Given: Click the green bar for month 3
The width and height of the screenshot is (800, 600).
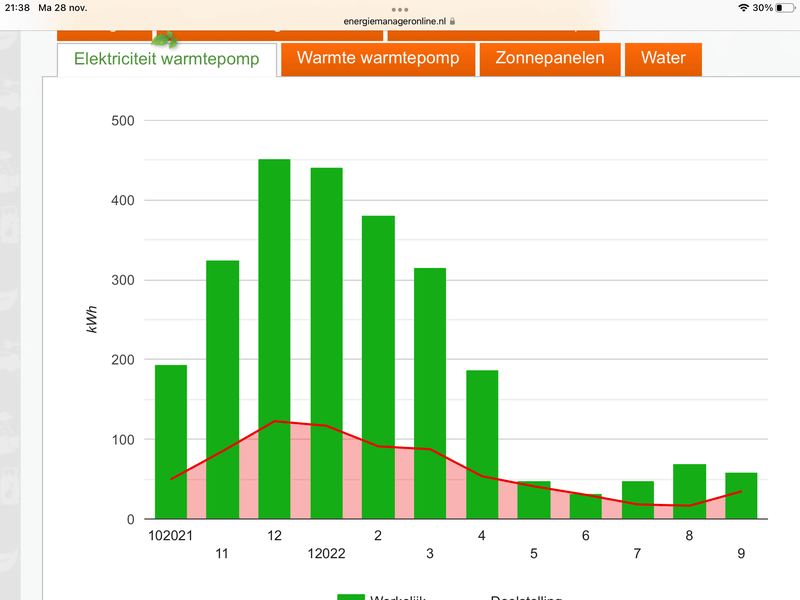Looking at the screenshot, I should tap(430, 393).
